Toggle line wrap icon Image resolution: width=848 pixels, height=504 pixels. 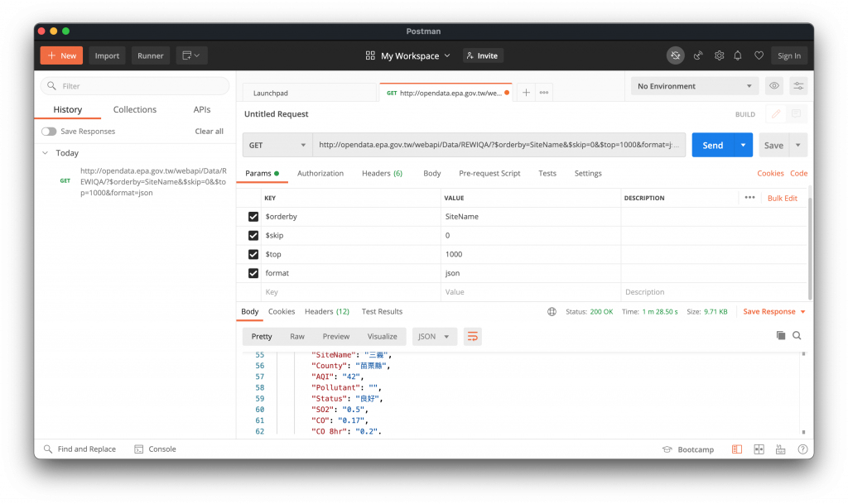[472, 337]
